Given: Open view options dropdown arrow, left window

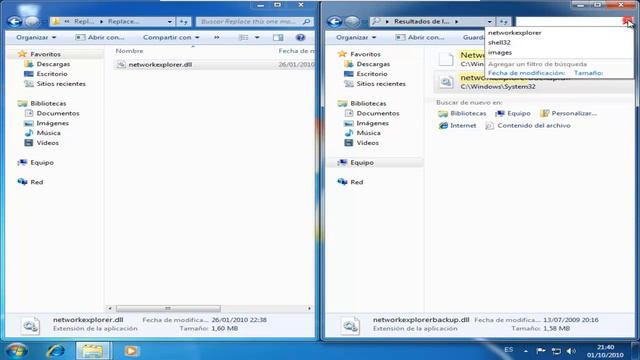Looking at the screenshot, I should point(257,37).
